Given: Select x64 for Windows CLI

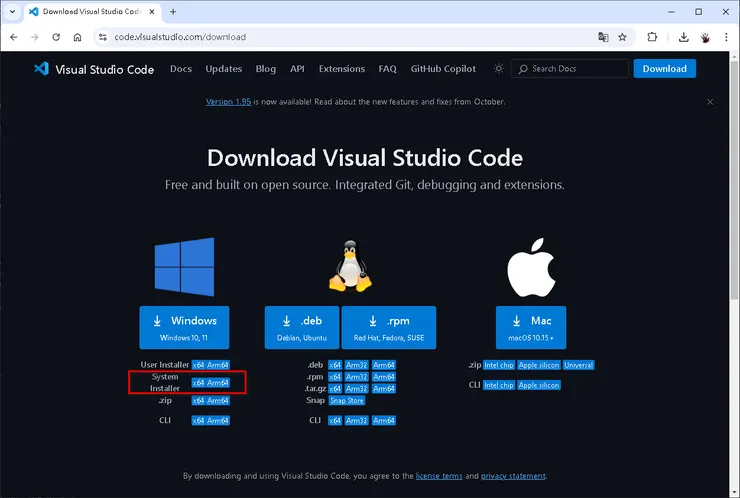Looking at the screenshot, I should [x=198, y=421].
